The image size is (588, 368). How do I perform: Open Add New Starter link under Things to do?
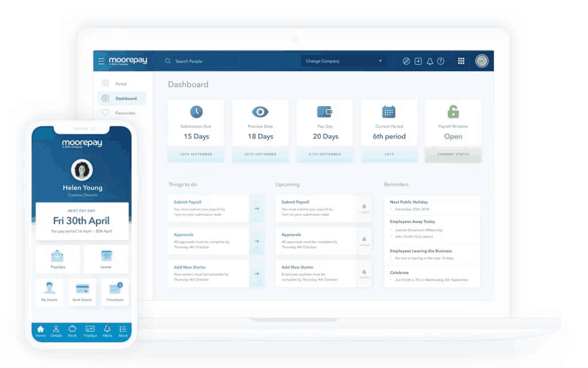point(189,267)
